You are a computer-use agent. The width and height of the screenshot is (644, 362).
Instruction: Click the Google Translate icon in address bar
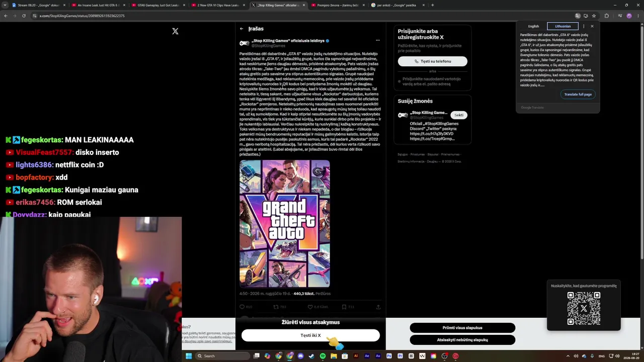pos(578,16)
